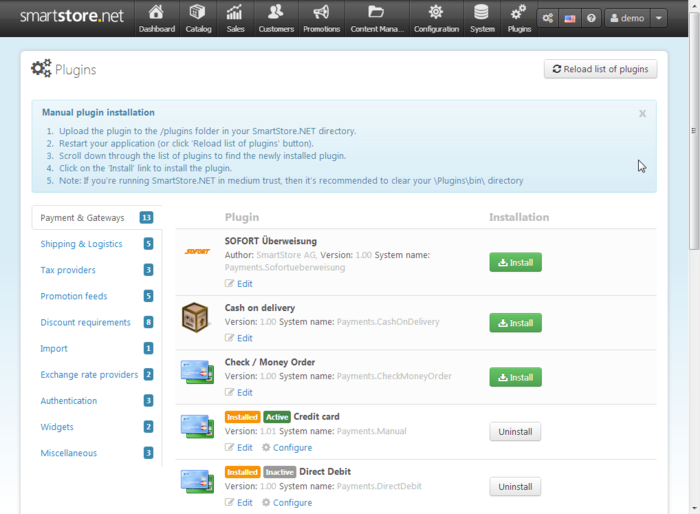
Task: Select the Import tab
Action: coord(96,348)
